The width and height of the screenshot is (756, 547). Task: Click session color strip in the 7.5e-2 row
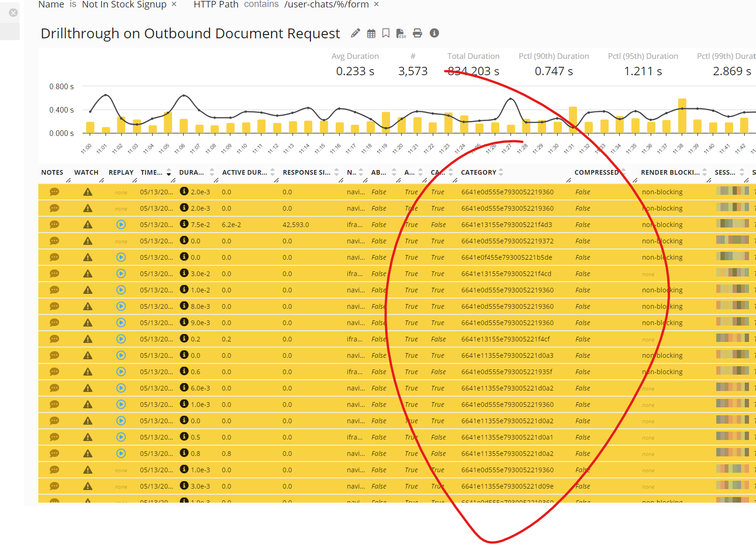click(733, 223)
